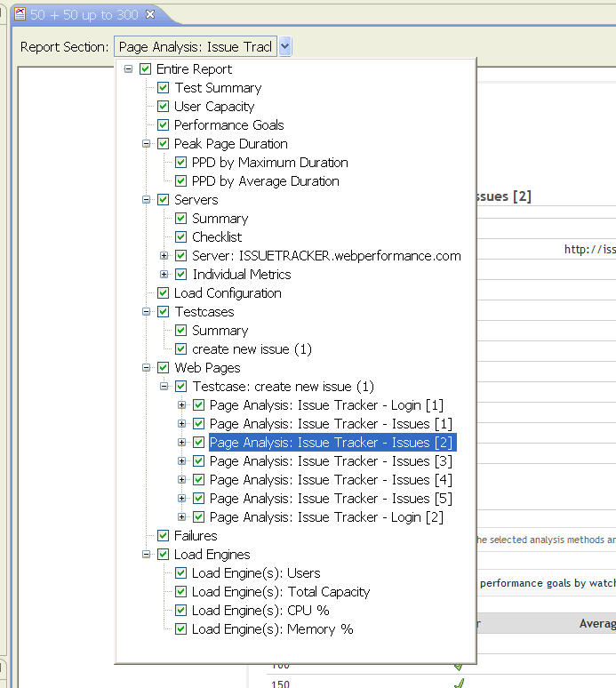
Task: Expand Page Analysis: Issue Tracker - Issues [5]
Action: (181, 498)
